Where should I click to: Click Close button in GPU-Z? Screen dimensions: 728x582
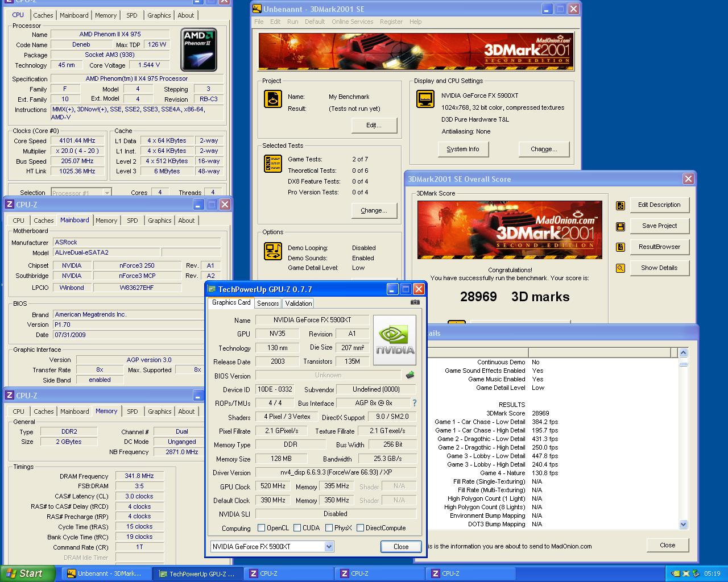click(401, 546)
